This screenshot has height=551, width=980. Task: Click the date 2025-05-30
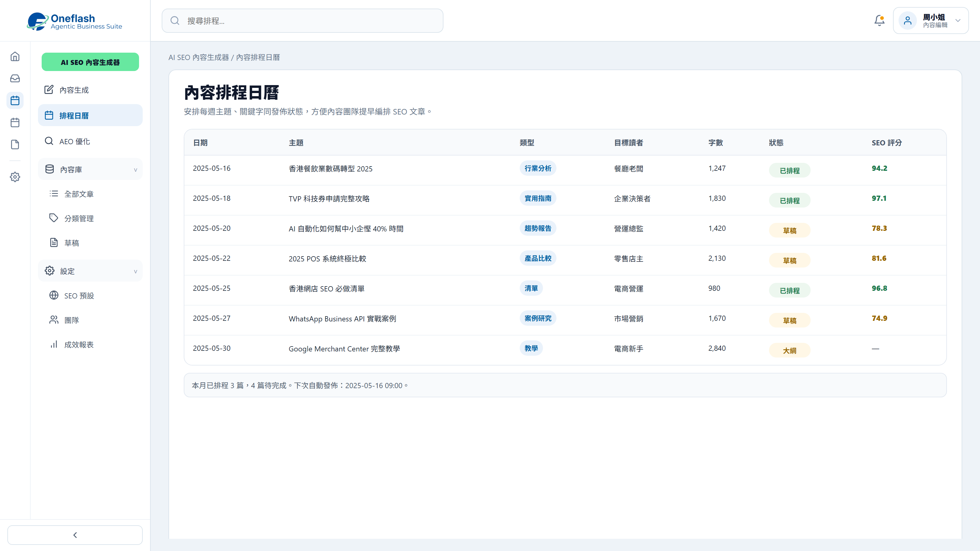212,348
